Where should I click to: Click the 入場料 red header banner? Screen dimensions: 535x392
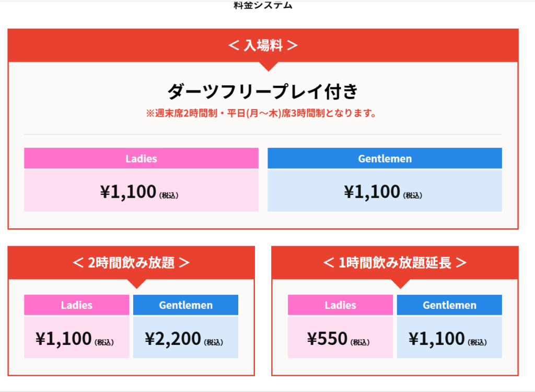click(x=263, y=45)
